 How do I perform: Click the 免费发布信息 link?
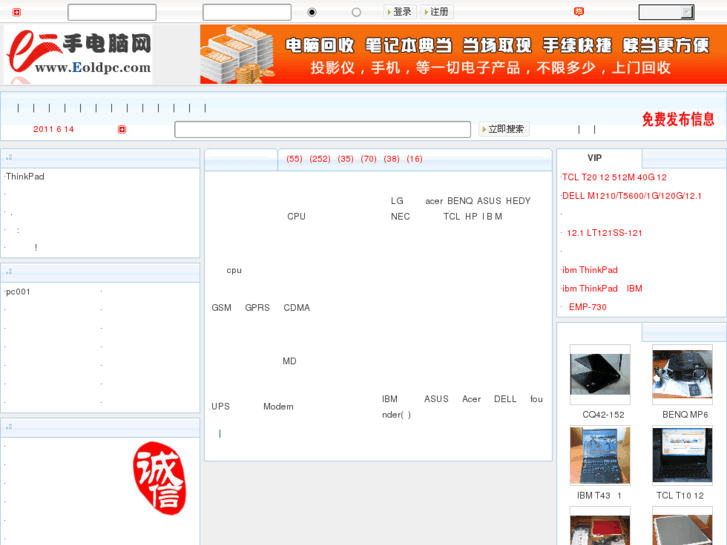click(x=678, y=120)
